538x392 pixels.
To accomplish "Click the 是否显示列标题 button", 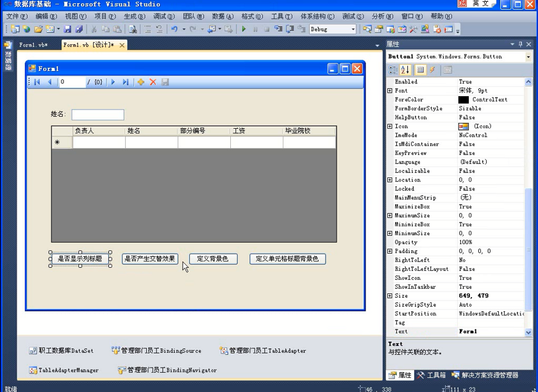I will (80, 259).
